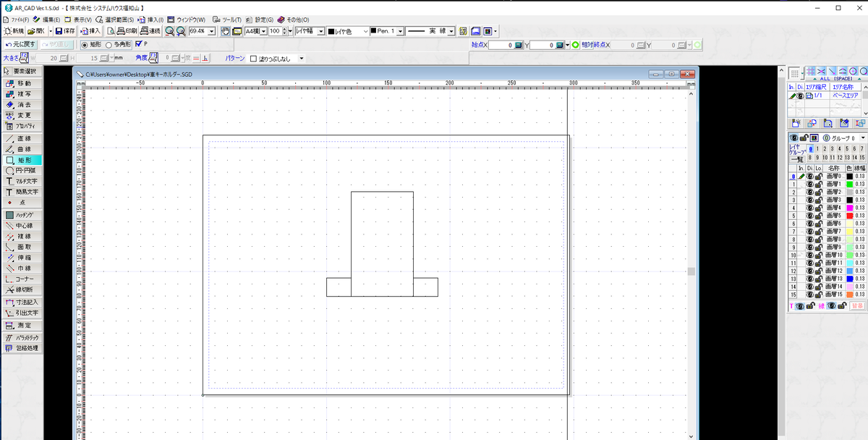Select the 変更 change tool
Image resolution: width=868 pixels, height=440 pixels.
click(22, 115)
